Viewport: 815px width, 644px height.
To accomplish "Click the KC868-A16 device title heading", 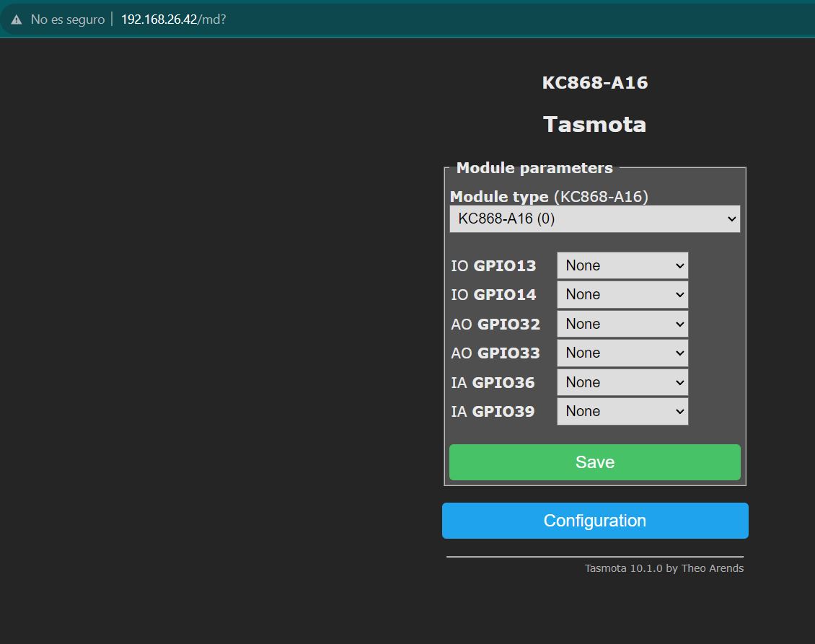I will pos(595,83).
